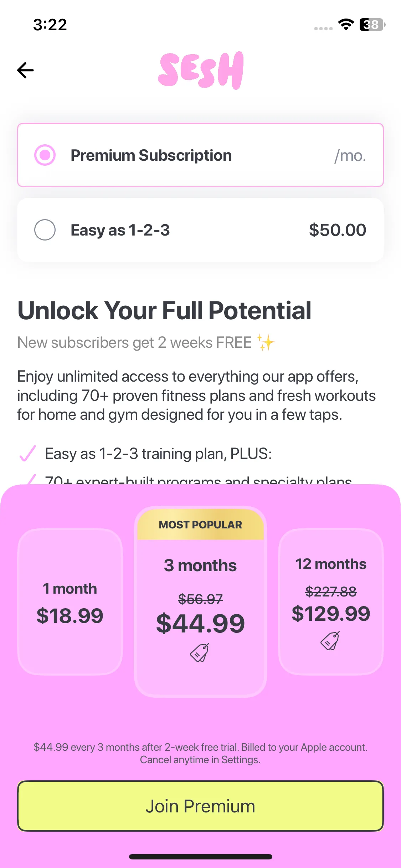Tap the /mo. label on Premium Subscription
This screenshot has height=868, width=401.
pos(350,156)
